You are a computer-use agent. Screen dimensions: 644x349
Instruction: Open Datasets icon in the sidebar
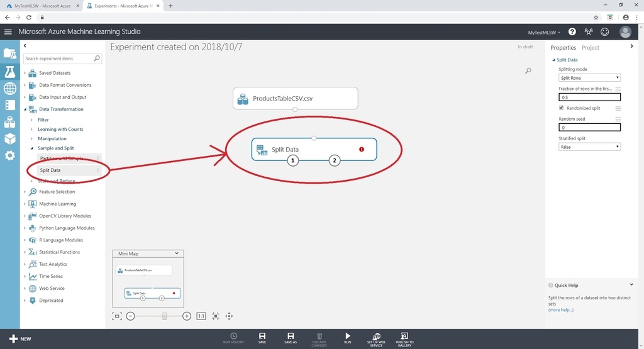click(x=10, y=122)
